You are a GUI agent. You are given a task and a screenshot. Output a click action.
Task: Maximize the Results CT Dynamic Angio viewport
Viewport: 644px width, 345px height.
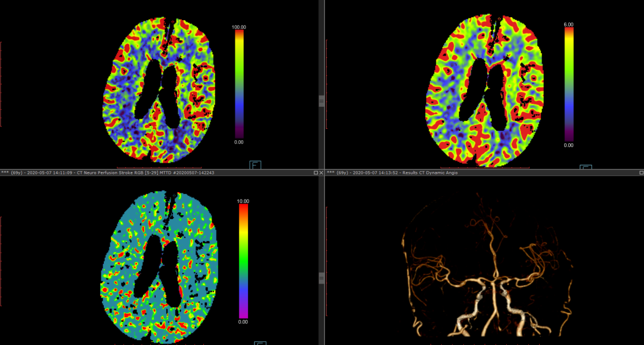[x=642, y=172]
